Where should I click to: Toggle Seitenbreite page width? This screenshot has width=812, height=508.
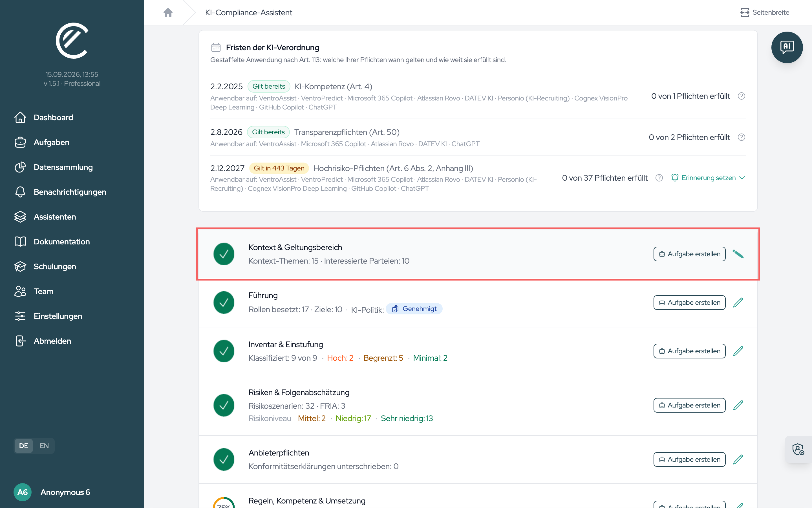(x=764, y=12)
